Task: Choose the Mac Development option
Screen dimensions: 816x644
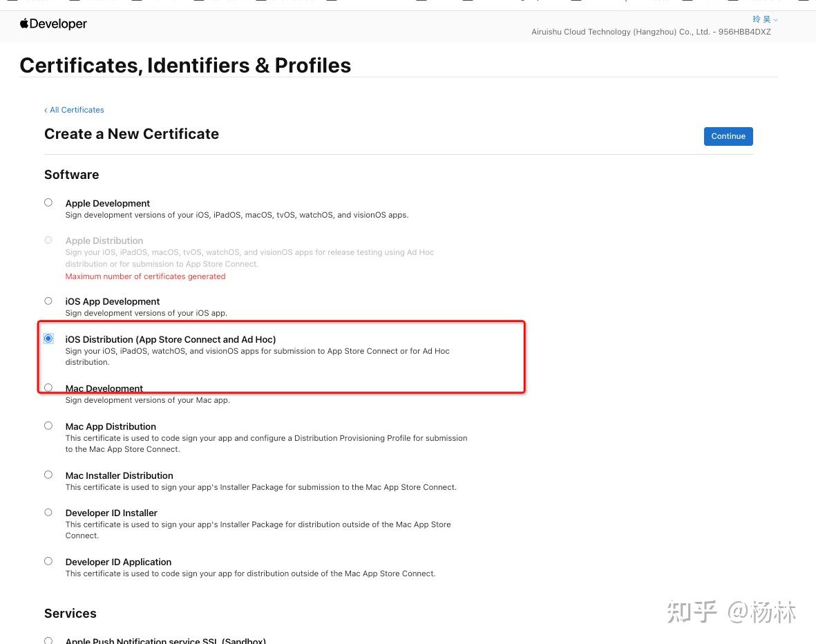Action: click(x=48, y=387)
